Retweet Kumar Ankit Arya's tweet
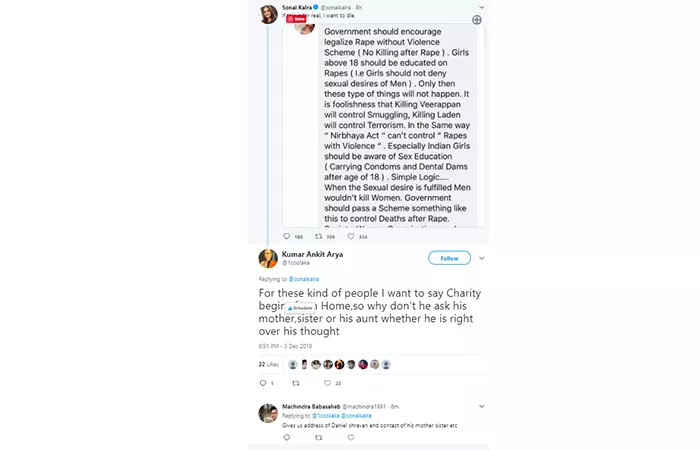The width and height of the screenshot is (700, 450). click(x=295, y=382)
